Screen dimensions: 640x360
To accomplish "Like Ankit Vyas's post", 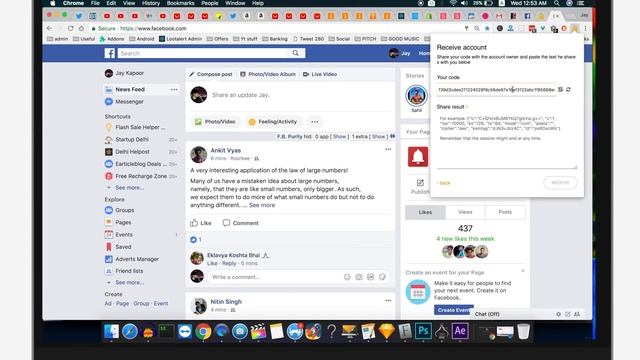I will [x=201, y=223].
